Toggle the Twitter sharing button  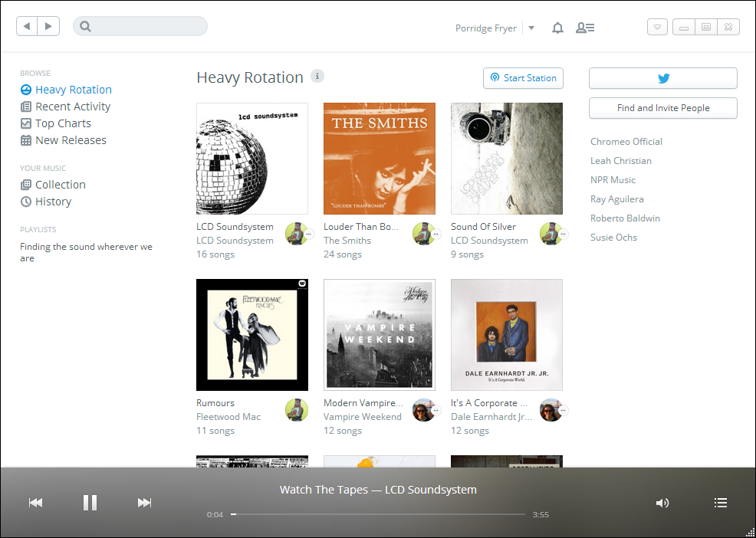(x=662, y=77)
